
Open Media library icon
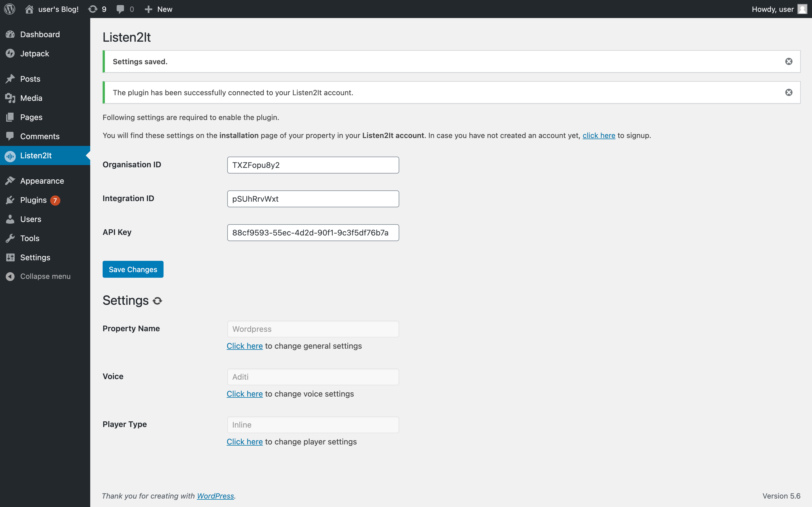point(10,97)
